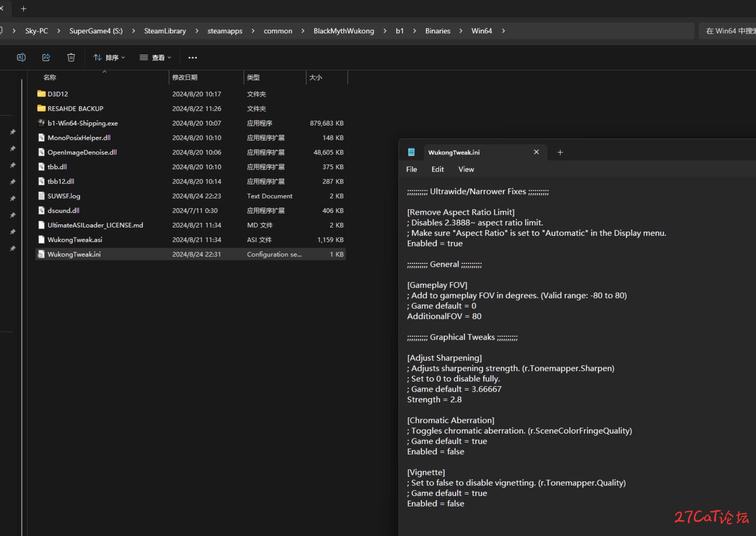Navigate to common breadcrumb

coord(278,31)
